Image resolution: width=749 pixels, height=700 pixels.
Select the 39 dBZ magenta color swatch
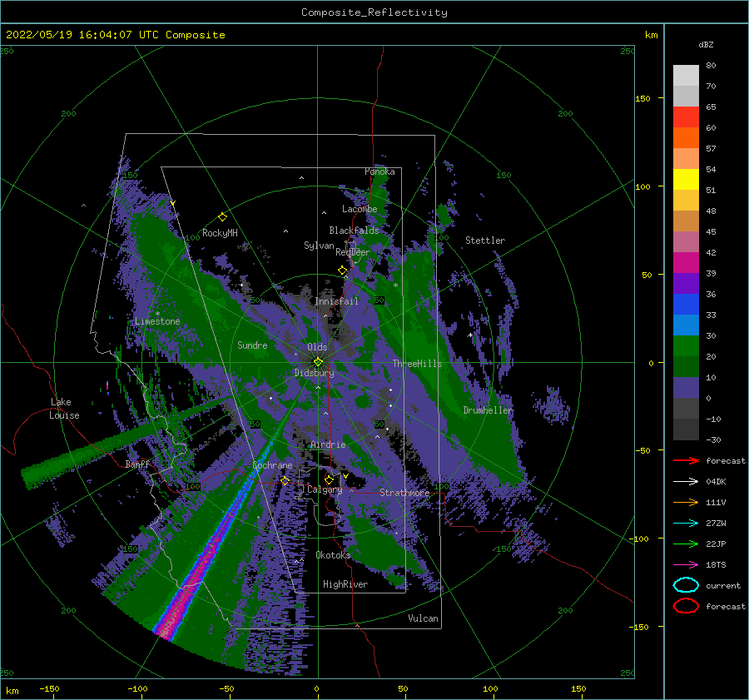point(686,262)
